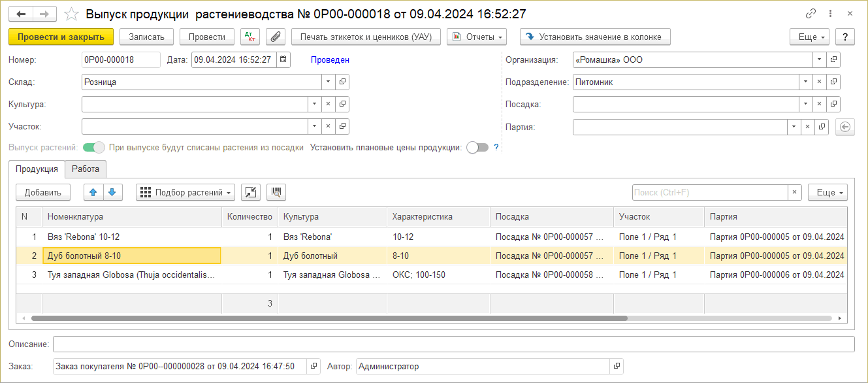Screen dimensions: 868x383
Task: Click help hint near плановые цены
Action: click(x=496, y=148)
